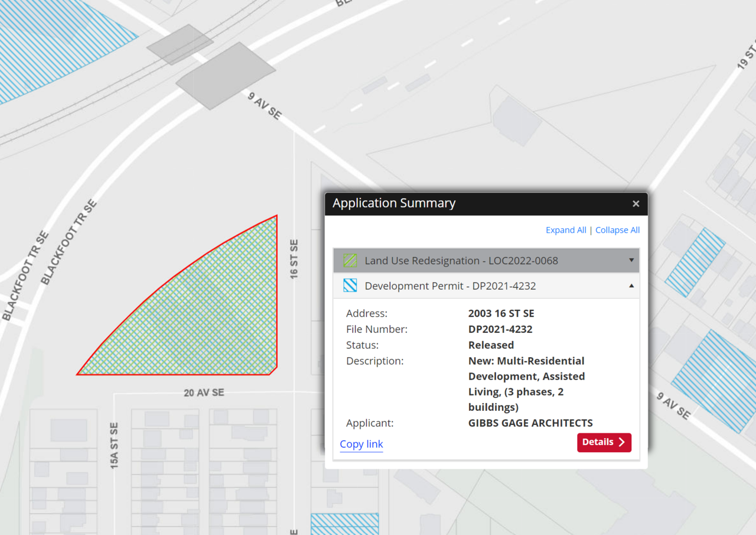756x535 pixels.
Task: Click the green hatched Land Use Redesignation icon
Action: 350,261
